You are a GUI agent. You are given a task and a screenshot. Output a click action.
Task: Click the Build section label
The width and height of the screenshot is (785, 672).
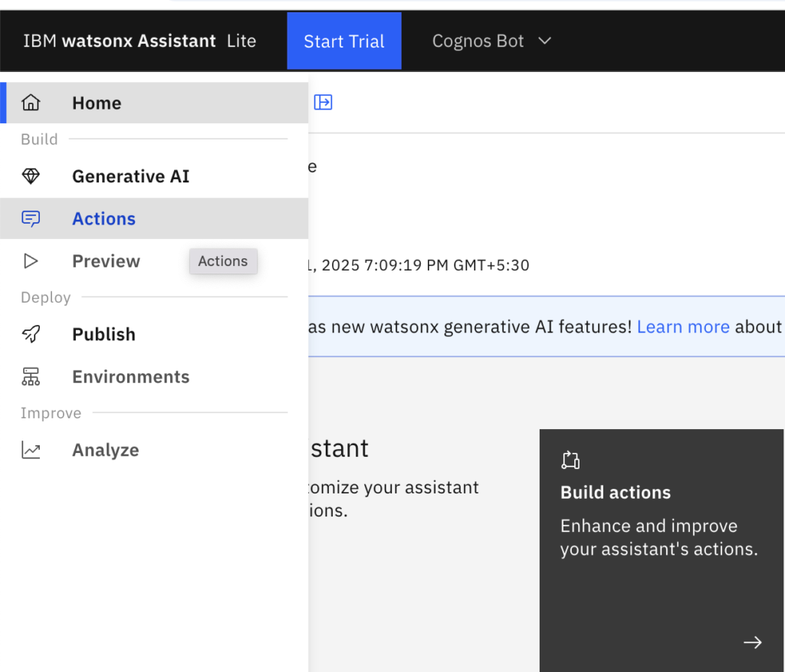pos(39,139)
